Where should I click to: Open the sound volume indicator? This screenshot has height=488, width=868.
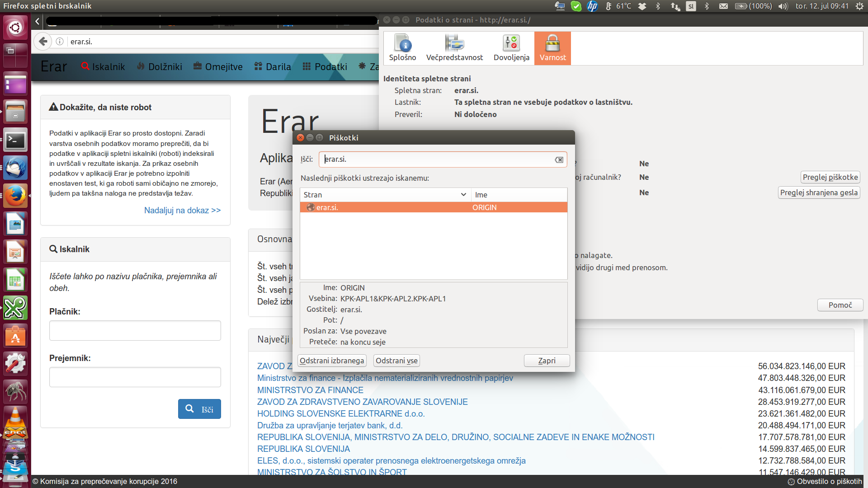point(783,6)
